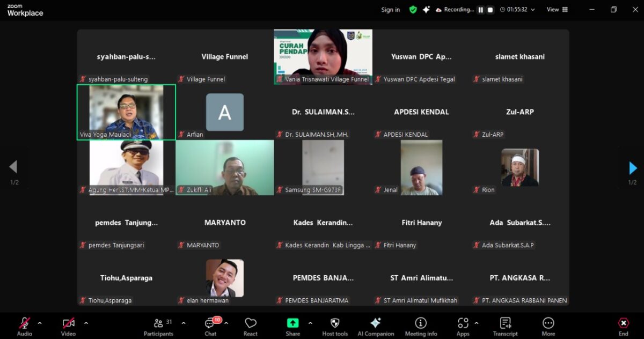The width and height of the screenshot is (644, 339).
Task: End the meeting
Action: (x=623, y=326)
